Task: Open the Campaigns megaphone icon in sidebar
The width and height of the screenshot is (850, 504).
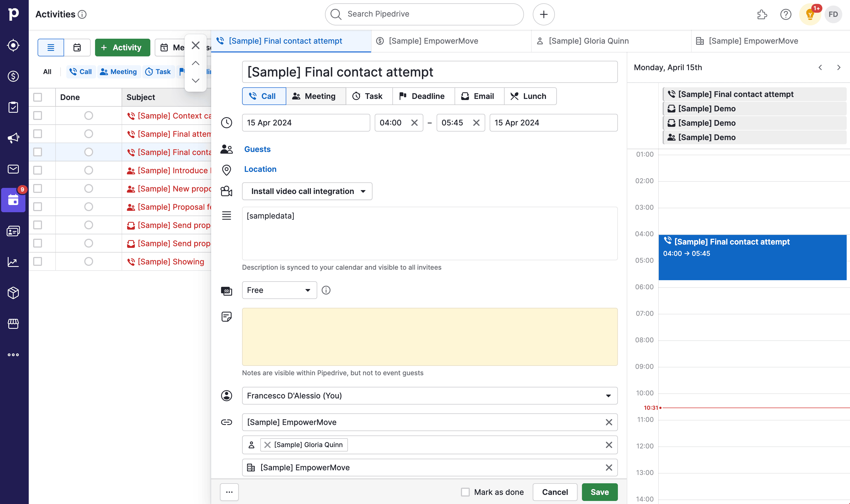Action: tap(13, 138)
